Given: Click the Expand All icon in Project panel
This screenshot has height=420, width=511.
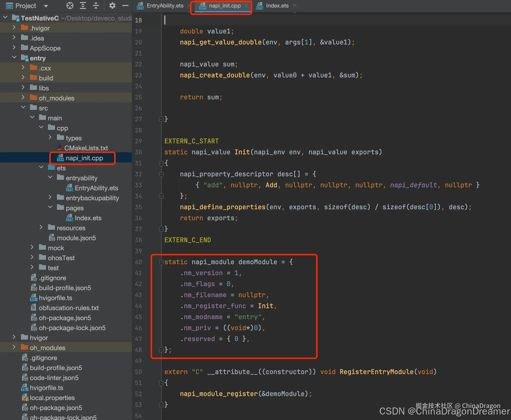Looking at the screenshot, I should point(83,5).
